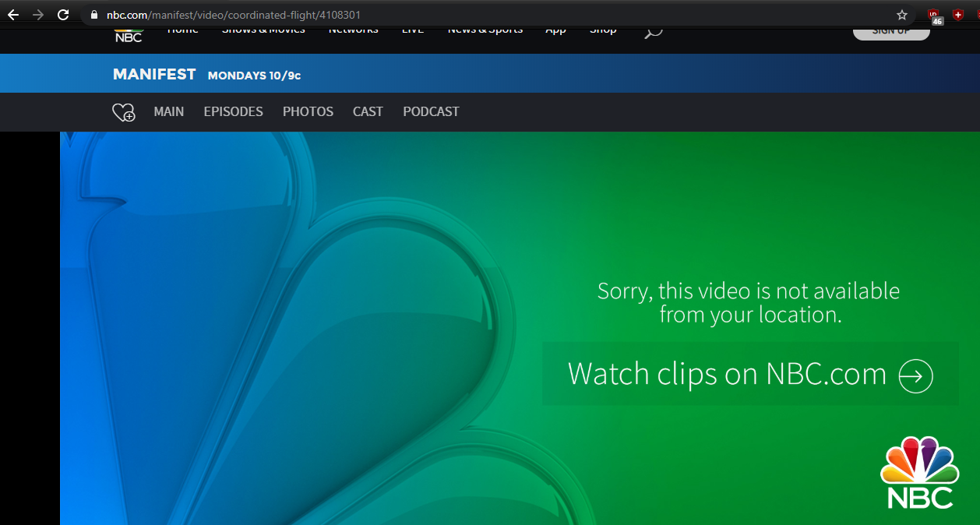This screenshot has height=525, width=980.
Task: Open the MAIN tab for Manifest
Action: tap(169, 111)
